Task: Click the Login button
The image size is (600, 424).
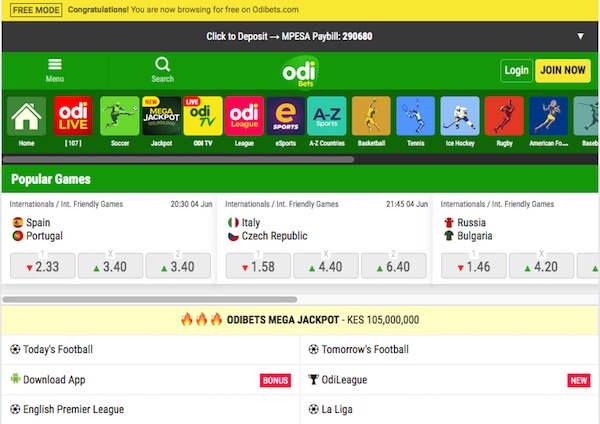Action: click(x=516, y=70)
